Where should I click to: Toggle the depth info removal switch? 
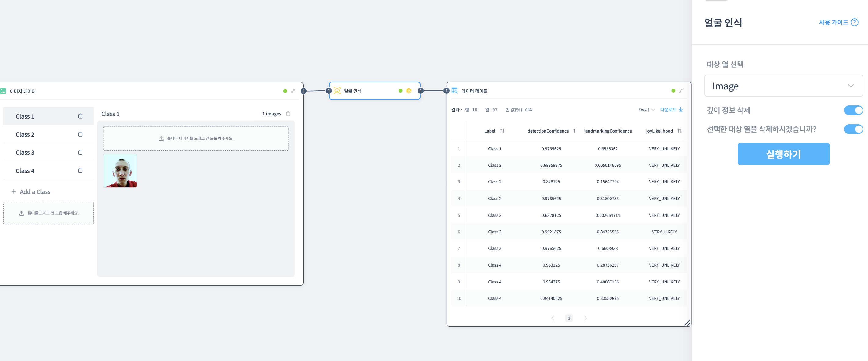coord(853,110)
